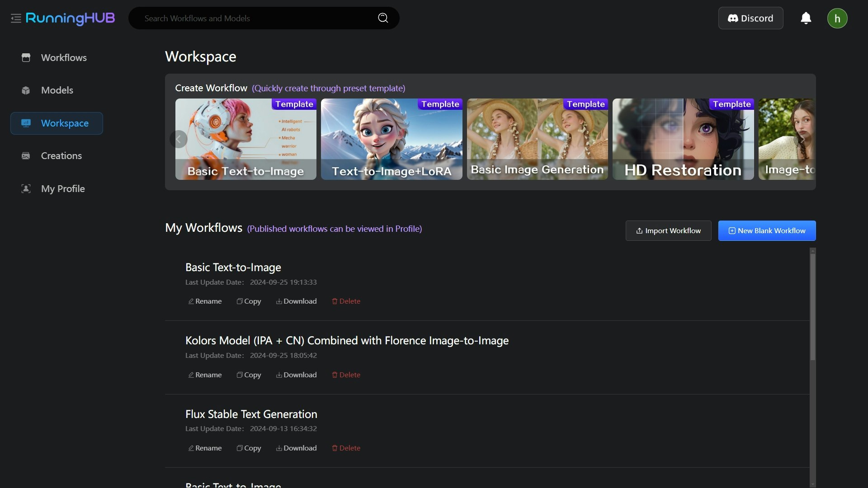Image resolution: width=868 pixels, height=488 pixels.
Task: Open the HD Restoration template thumbnail
Action: coord(683,139)
